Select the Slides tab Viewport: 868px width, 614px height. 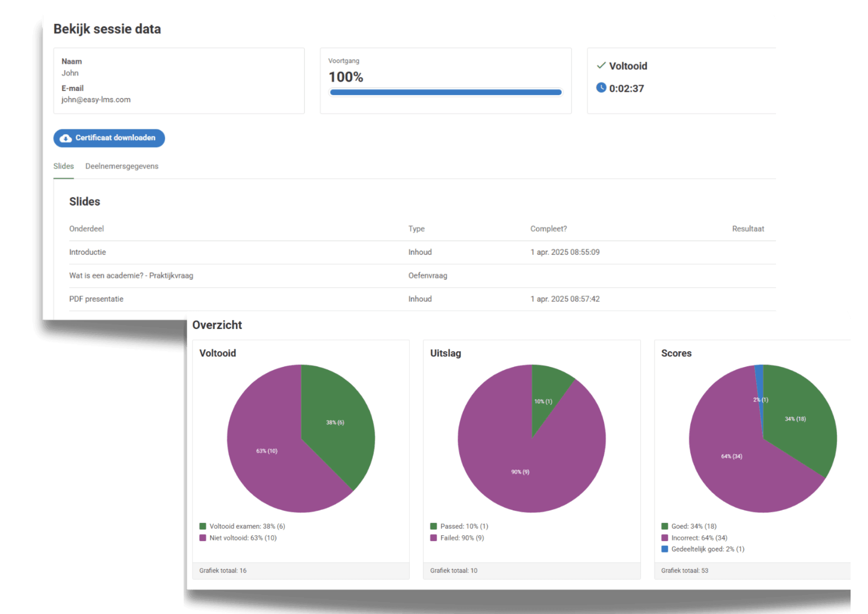click(63, 166)
